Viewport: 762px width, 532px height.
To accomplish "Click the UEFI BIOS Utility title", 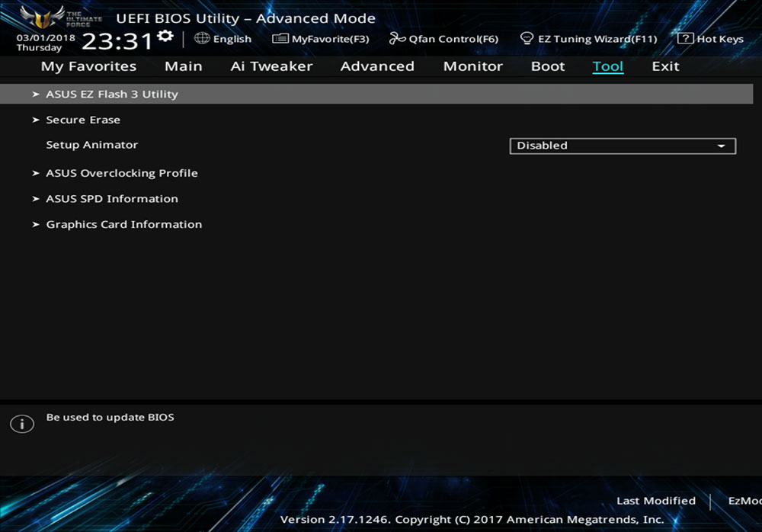I will pyautogui.click(x=245, y=18).
